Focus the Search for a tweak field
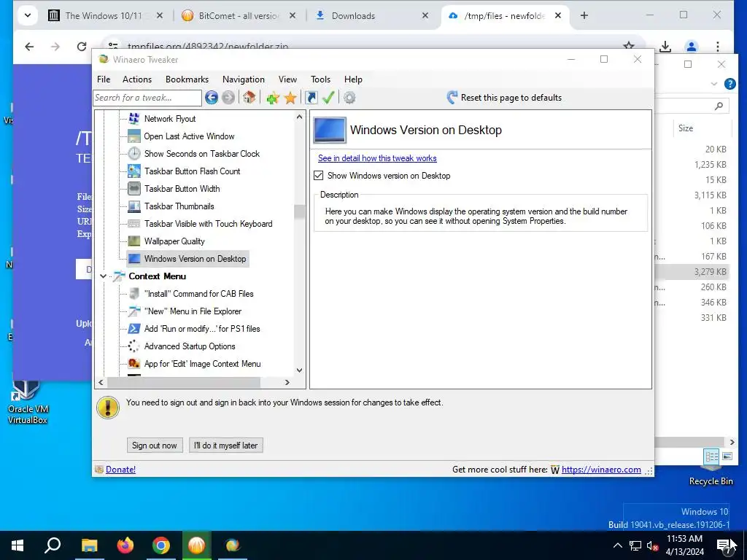The height and width of the screenshot is (560, 747). pos(147,98)
